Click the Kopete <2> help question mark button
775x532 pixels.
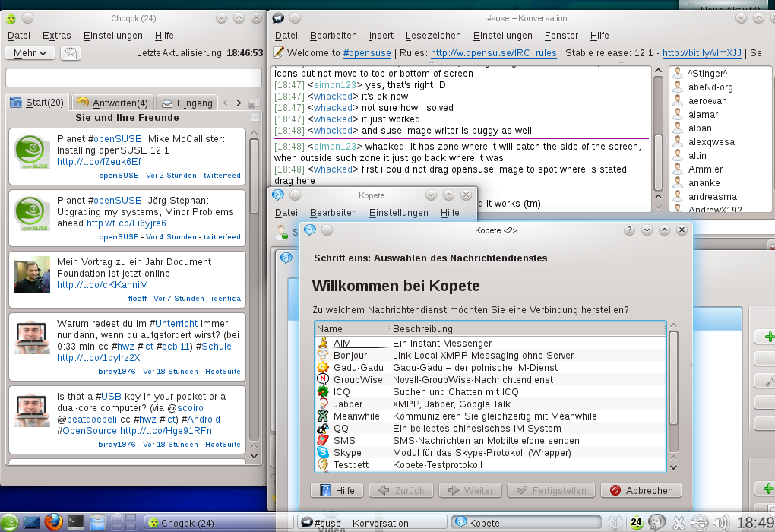pyautogui.click(x=629, y=230)
